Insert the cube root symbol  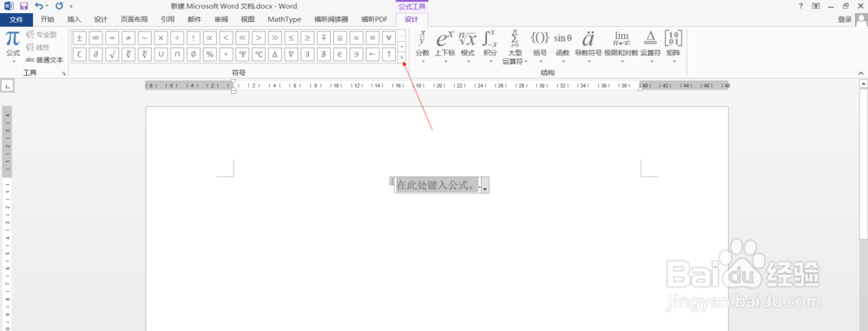(128, 54)
